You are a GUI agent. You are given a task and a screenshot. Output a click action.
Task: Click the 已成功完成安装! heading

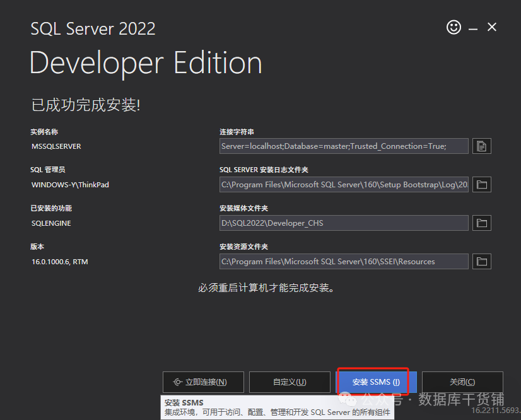tap(86, 105)
